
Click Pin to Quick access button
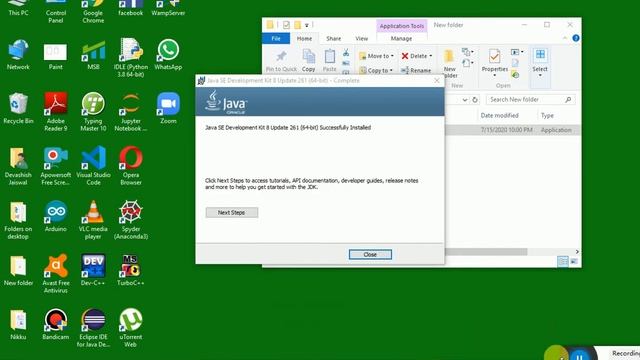(x=281, y=60)
